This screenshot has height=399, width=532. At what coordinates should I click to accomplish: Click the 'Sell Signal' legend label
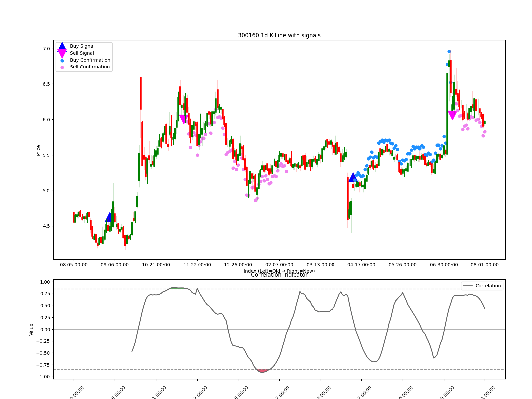[82, 53]
